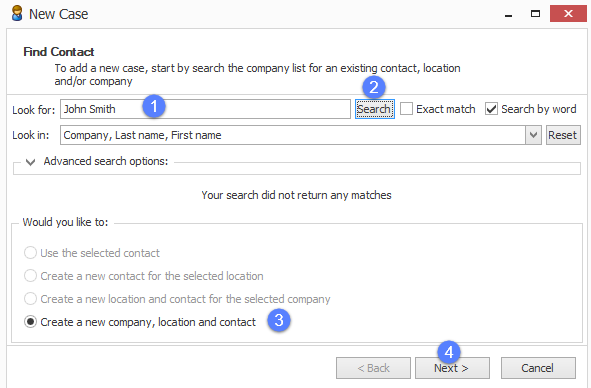Click the Search button
This screenshot has height=388, width=591.
pos(375,109)
